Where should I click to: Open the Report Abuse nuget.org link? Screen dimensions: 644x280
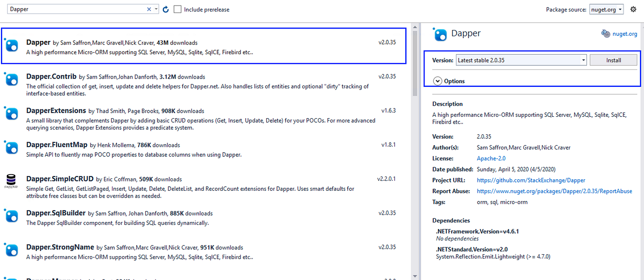coord(554,191)
